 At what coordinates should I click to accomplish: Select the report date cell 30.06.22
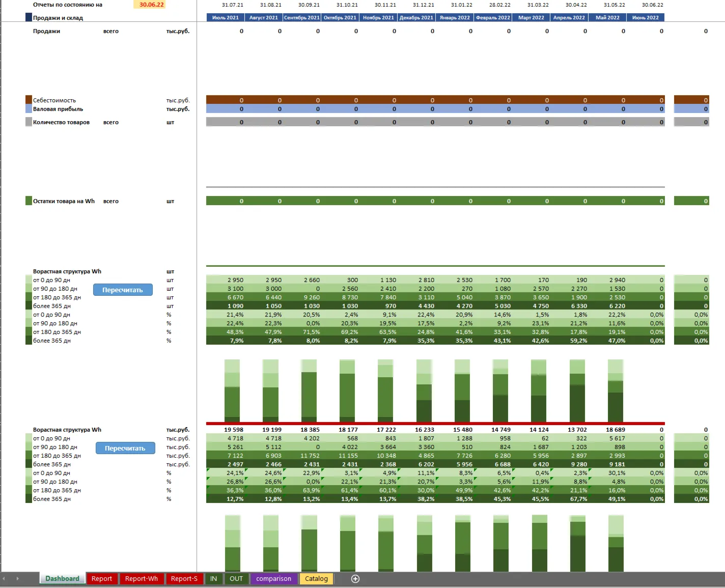152,5
